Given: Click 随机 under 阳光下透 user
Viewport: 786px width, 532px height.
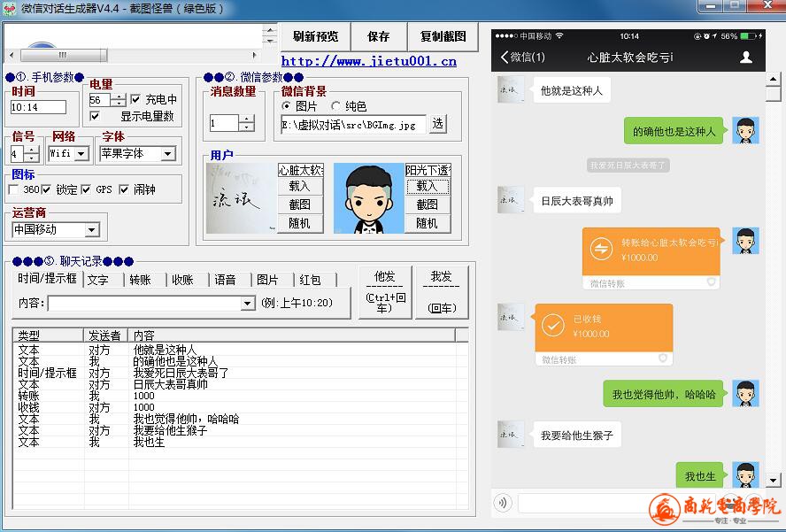Looking at the screenshot, I should pyautogui.click(x=428, y=224).
